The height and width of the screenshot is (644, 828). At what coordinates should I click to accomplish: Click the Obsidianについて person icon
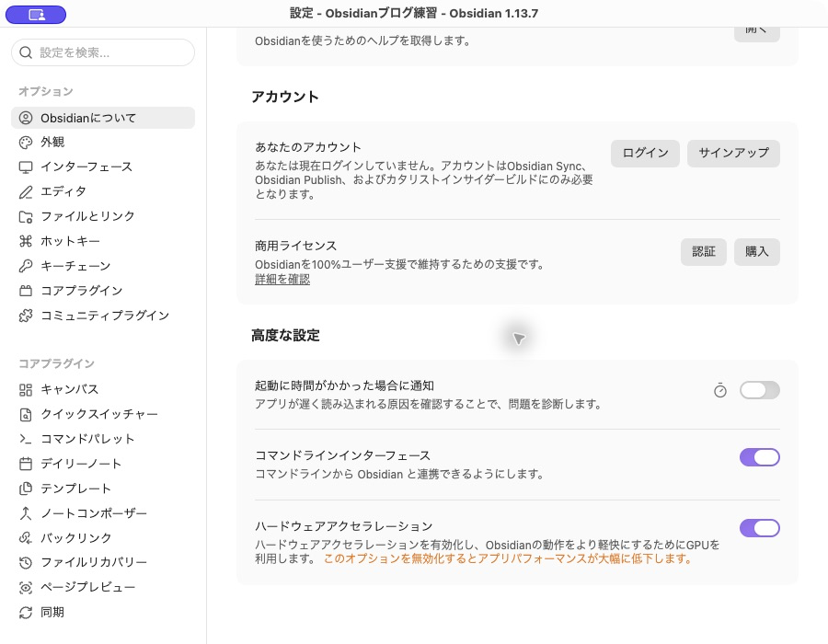[x=26, y=118]
